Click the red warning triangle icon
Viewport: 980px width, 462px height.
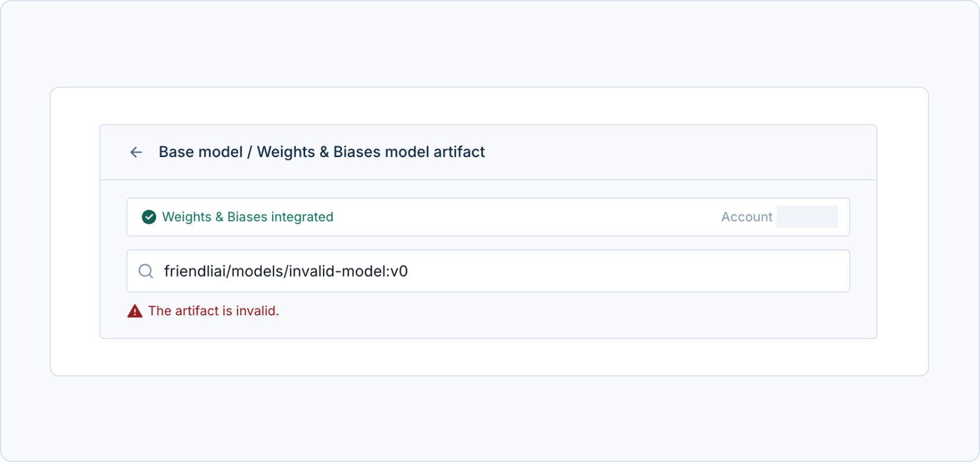(135, 311)
